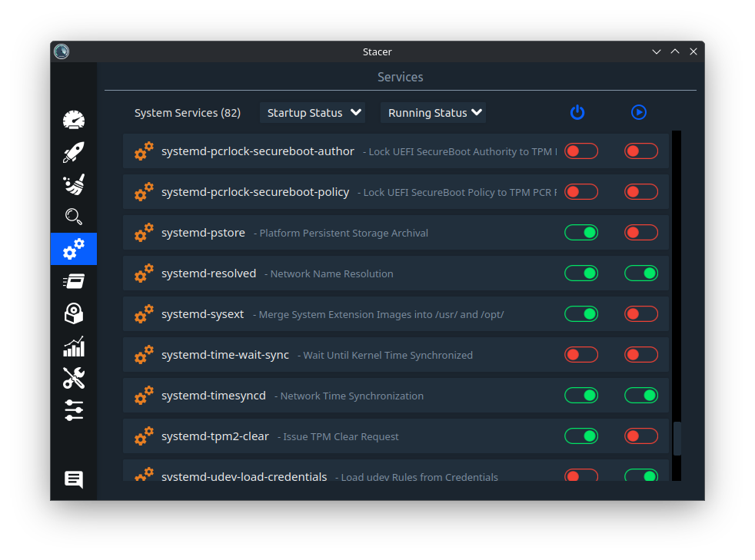Select the systemd-timesyncd service row
Screen dimensions: 755x560
click(395, 396)
